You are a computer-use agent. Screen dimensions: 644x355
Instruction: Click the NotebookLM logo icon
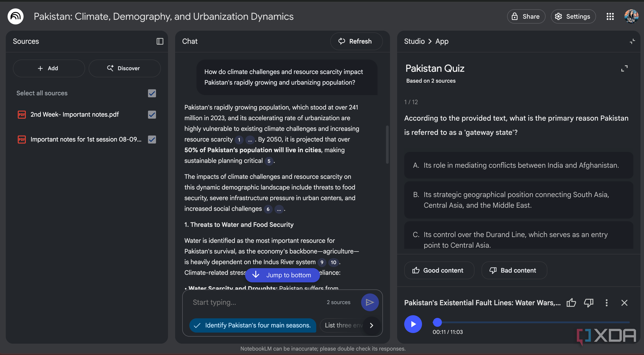16,16
